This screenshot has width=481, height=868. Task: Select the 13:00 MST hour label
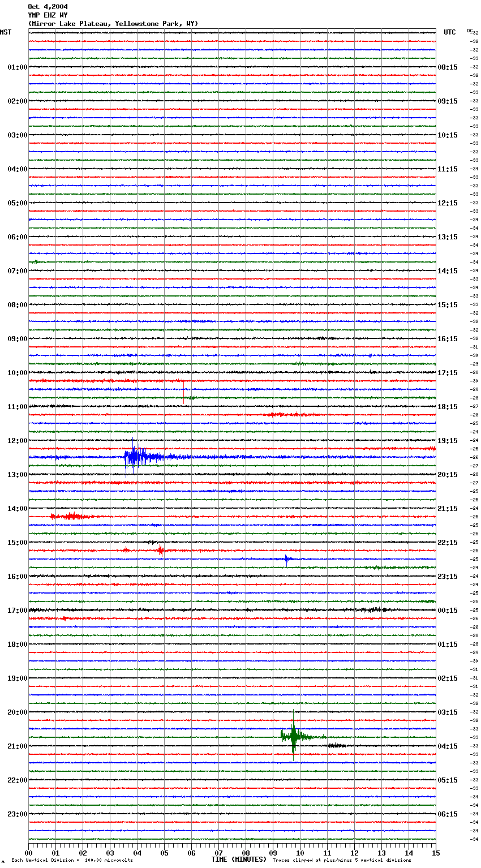click(x=18, y=475)
